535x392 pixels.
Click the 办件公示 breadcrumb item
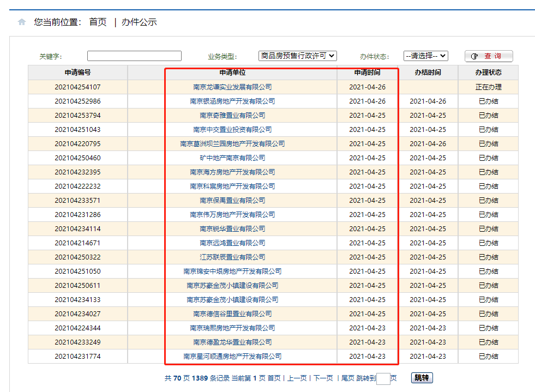pyautogui.click(x=139, y=22)
